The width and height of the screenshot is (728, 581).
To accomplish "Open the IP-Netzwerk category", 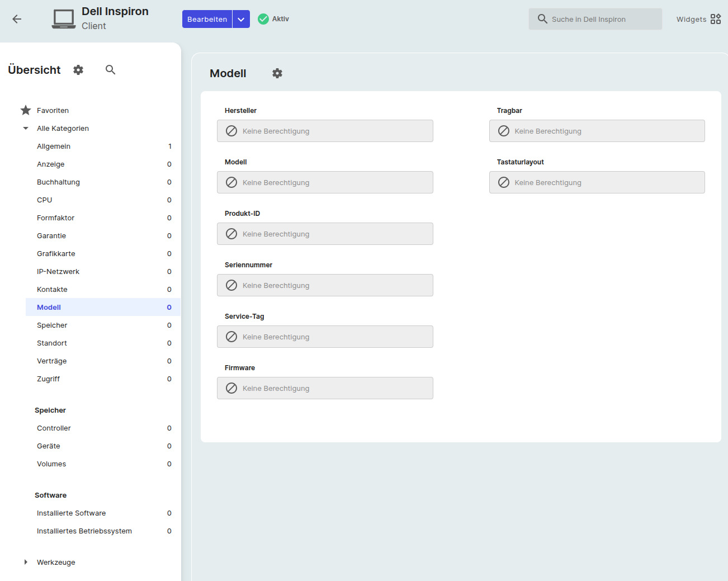I will (58, 271).
